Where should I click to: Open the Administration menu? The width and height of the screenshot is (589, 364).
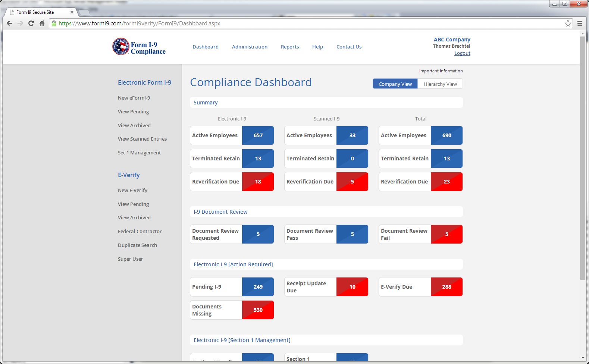250,47
